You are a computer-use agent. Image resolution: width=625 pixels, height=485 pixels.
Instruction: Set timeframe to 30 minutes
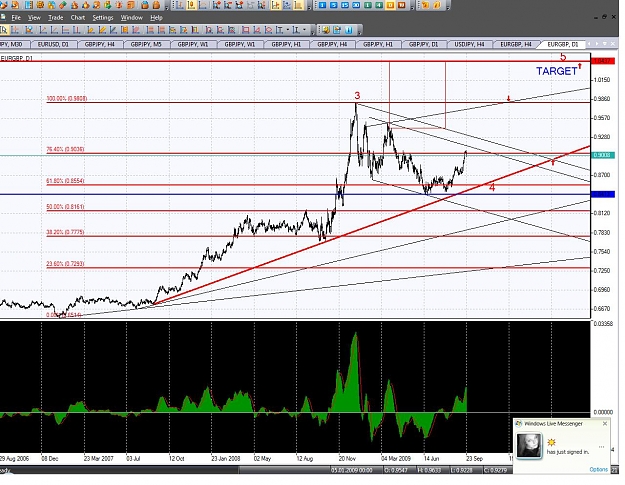356,5
